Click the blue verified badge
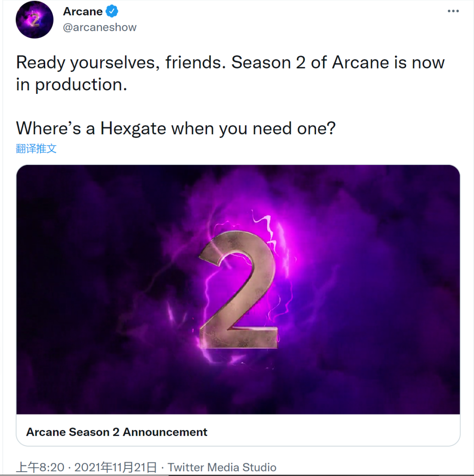The width and height of the screenshot is (474, 476). click(112, 11)
